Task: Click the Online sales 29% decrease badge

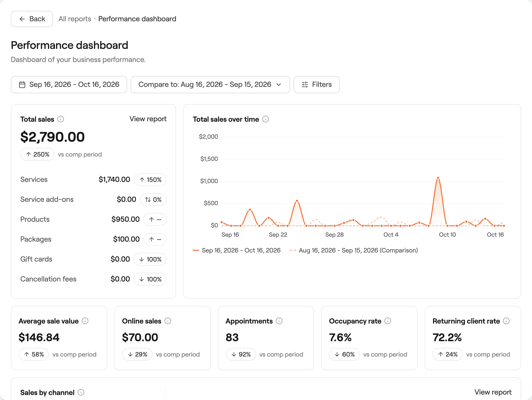Action: [x=137, y=355]
